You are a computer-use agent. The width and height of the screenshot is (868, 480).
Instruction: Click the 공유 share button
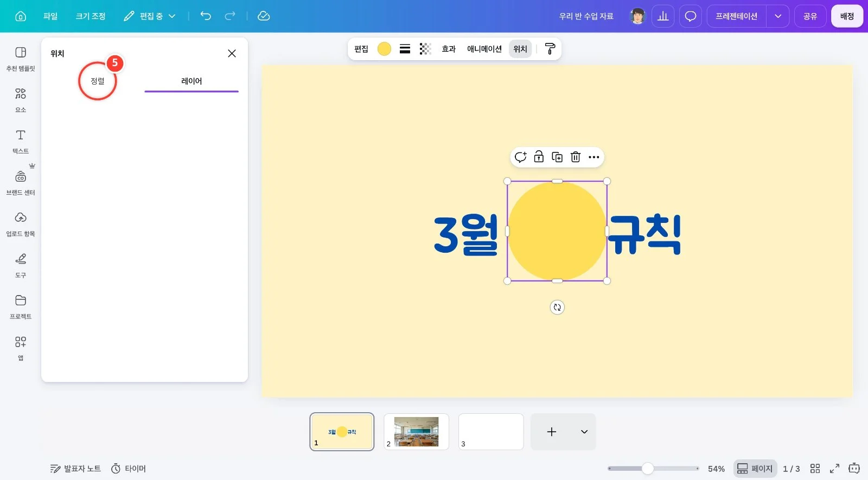tap(810, 16)
